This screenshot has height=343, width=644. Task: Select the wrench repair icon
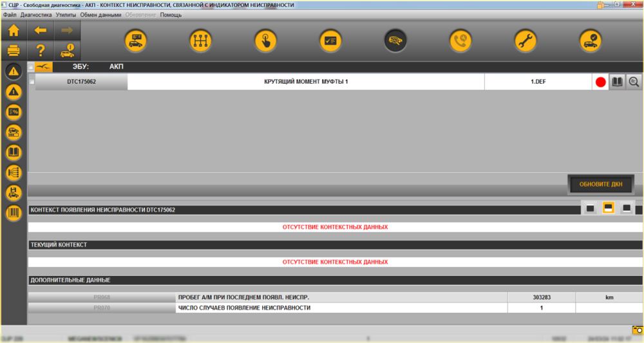[526, 41]
